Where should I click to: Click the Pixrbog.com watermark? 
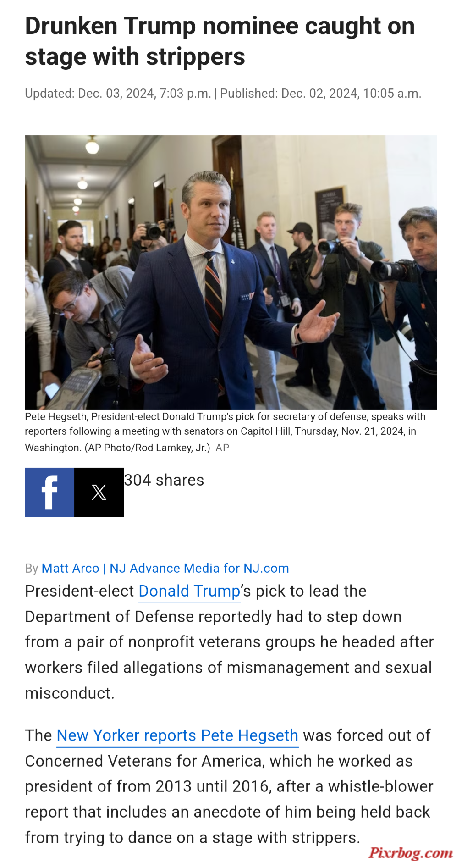click(x=411, y=853)
